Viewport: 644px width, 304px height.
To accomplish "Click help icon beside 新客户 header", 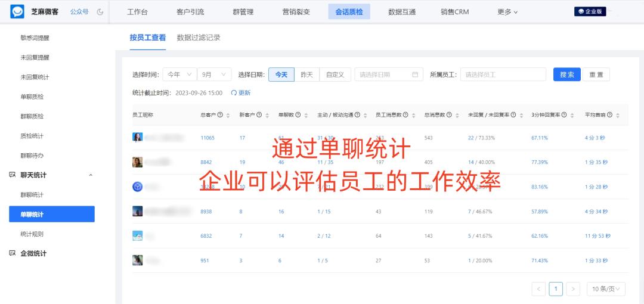I will [x=259, y=115].
